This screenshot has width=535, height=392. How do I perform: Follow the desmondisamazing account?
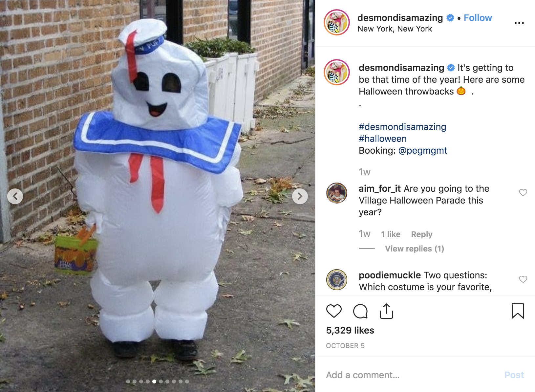click(478, 18)
